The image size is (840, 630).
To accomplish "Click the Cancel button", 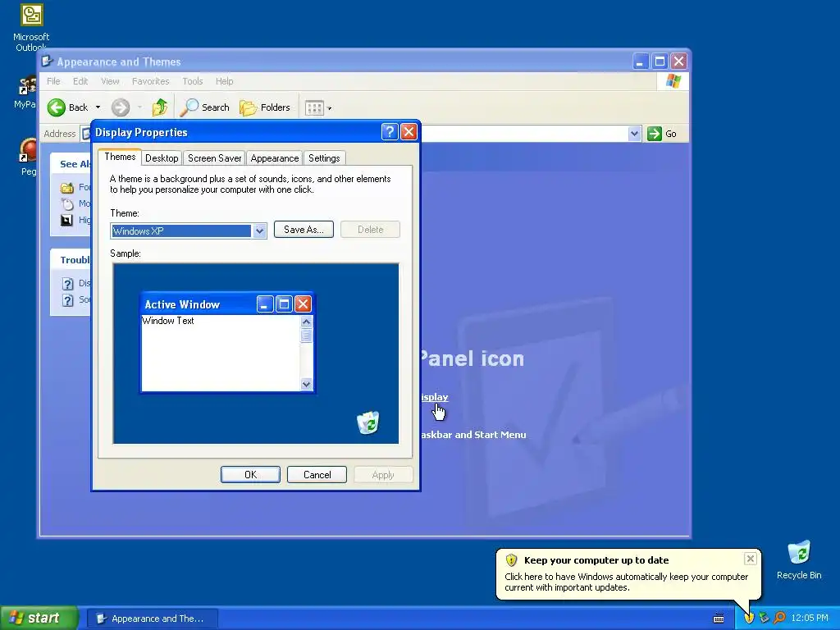I will point(317,475).
